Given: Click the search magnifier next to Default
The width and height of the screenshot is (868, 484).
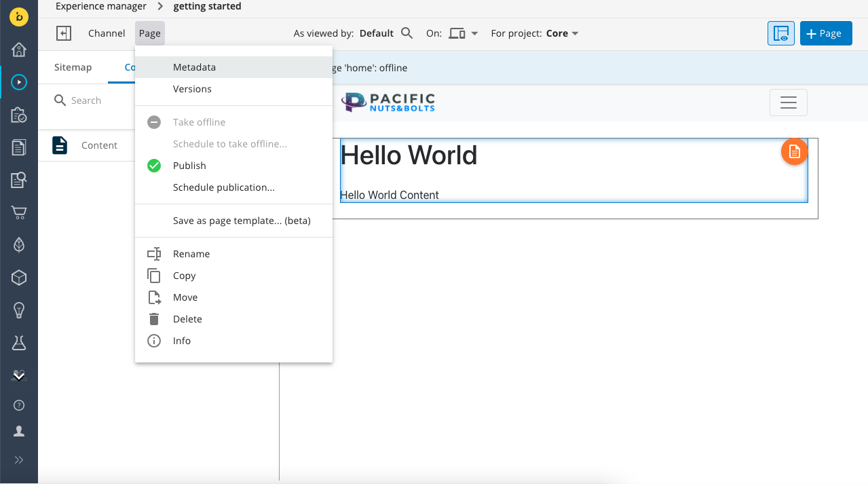Looking at the screenshot, I should click(x=407, y=33).
